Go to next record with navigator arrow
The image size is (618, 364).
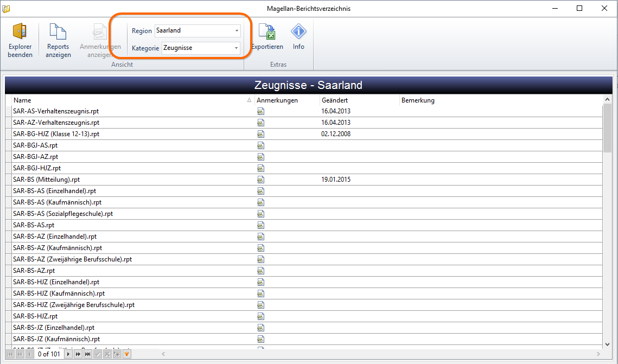coord(68,354)
